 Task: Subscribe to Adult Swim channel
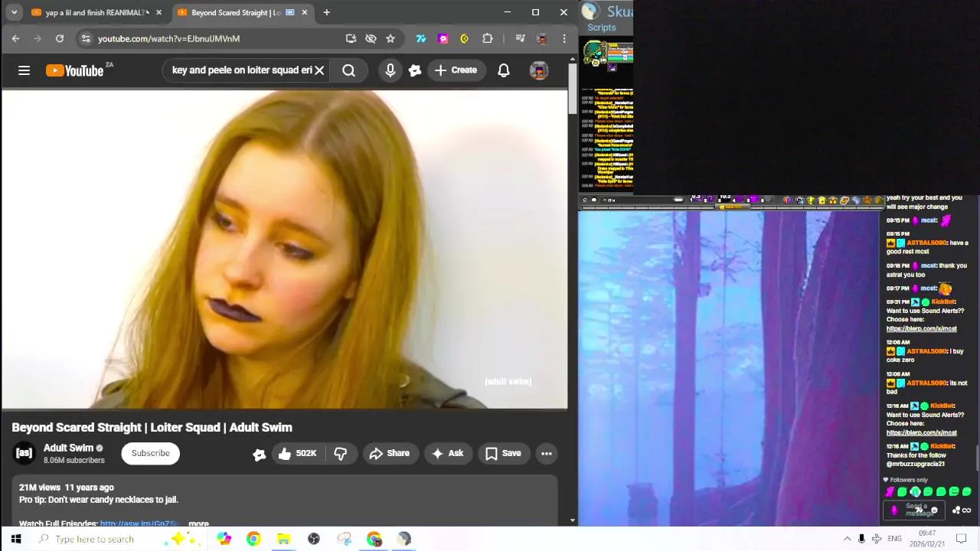click(x=150, y=453)
